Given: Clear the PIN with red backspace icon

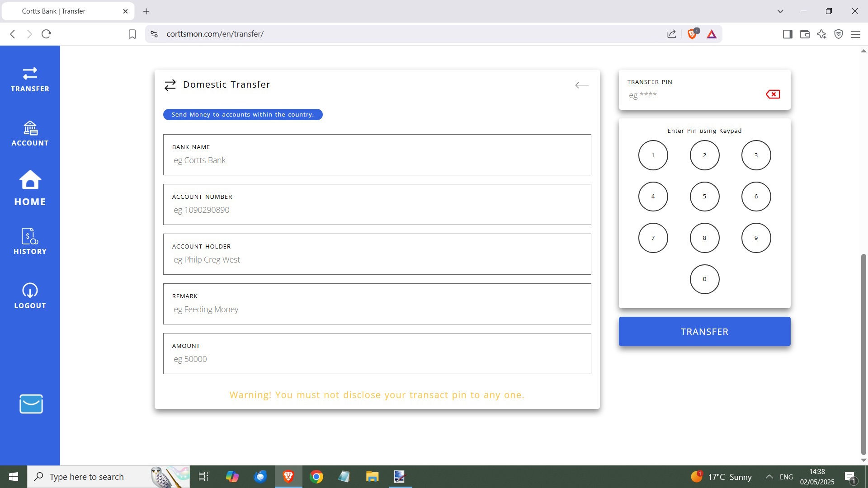Looking at the screenshot, I should tap(773, 94).
